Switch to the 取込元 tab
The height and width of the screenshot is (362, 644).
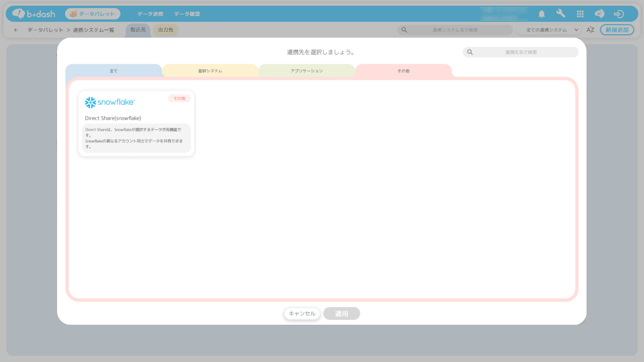(x=138, y=30)
